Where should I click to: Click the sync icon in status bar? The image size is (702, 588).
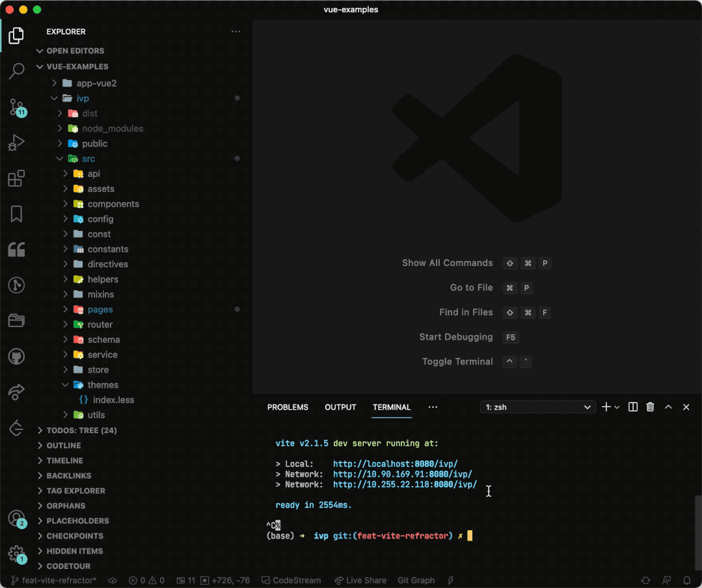pos(645,580)
